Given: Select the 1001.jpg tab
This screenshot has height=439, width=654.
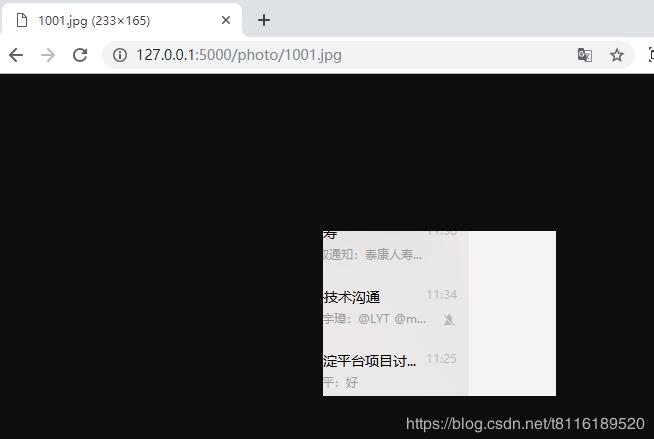Looking at the screenshot, I should [122, 20].
